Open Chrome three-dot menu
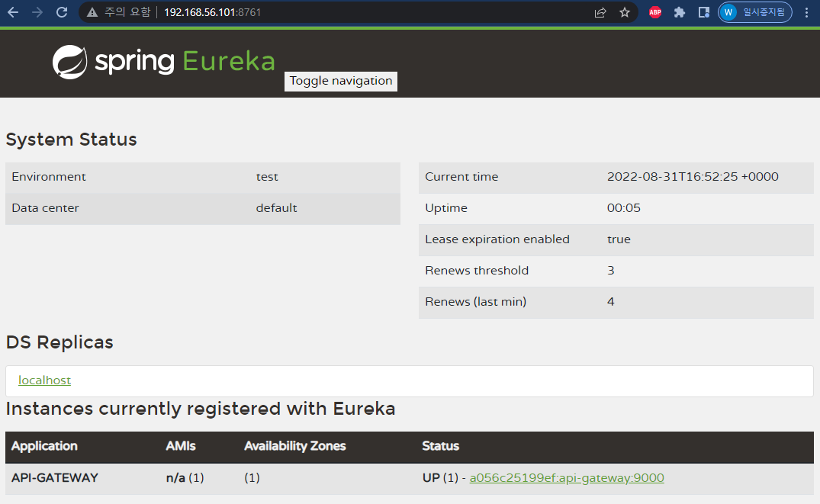Screen dimensions: 820x504 (x=806, y=12)
